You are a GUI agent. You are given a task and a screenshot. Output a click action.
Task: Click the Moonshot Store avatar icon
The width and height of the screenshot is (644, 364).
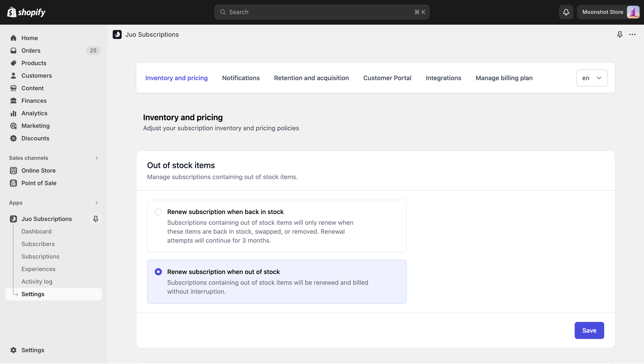tap(633, 12)
